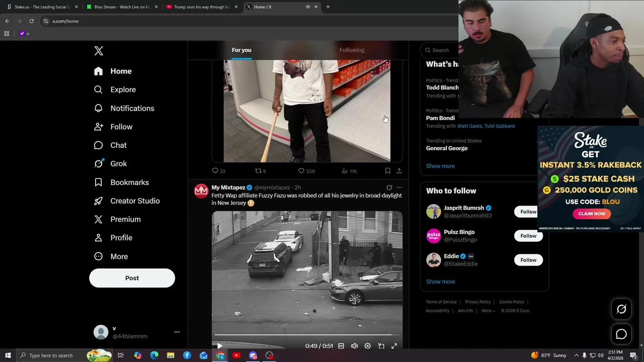The image size is (644, 362).
Task: Open Grok in the sidebar
Action: [x=110, y=163]
